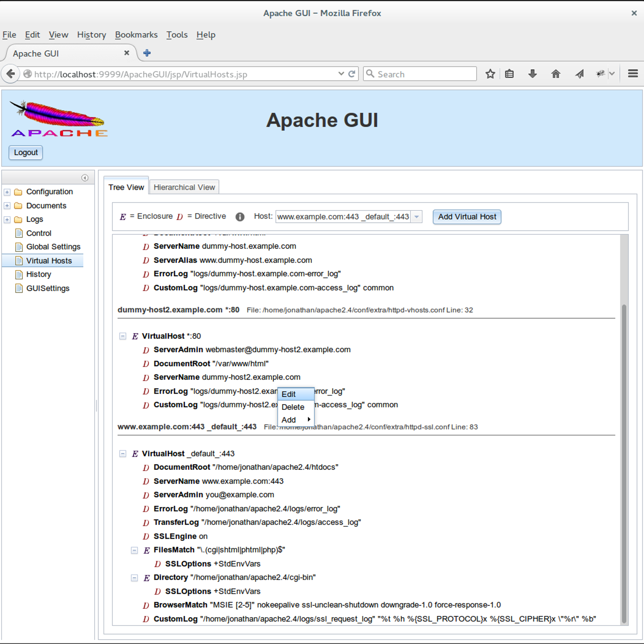The width and height of the screenshot is (644, 644).
Task: Collapse the left navigation panel arrow
Action: click(85, 178)
